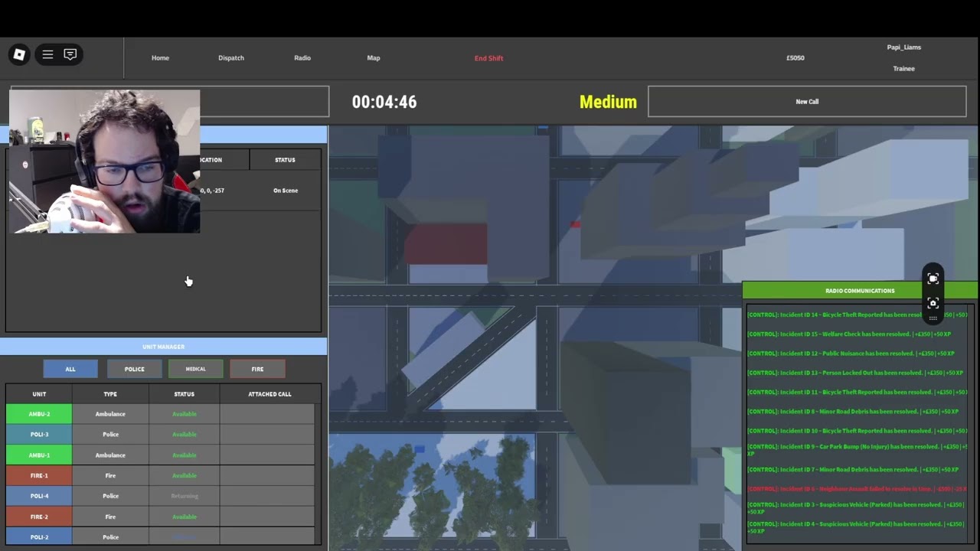Image resolution: width=980 pixels, height=551 pixels.
Task: Filter units by ALL
Action: pyautogui.click(x=70, y=369)
